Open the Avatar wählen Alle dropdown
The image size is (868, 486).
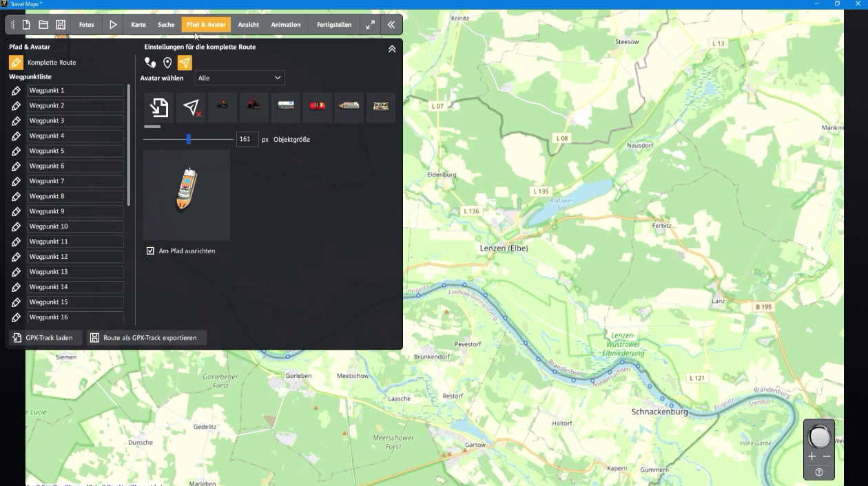tap(239, 78)
